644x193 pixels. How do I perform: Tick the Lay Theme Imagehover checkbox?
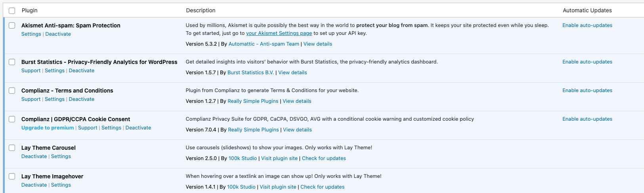pyautogui.click(x=12, y=176)
